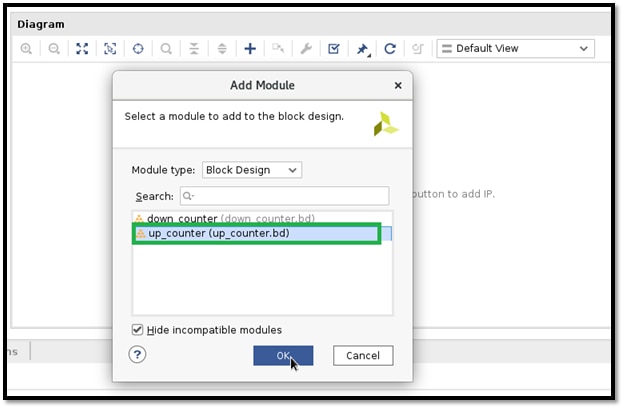Image resolution: width=624 pixels, height=409 pixels.
Task: Open the diagram Search magnifier icon
Action: tap(166, 49)
